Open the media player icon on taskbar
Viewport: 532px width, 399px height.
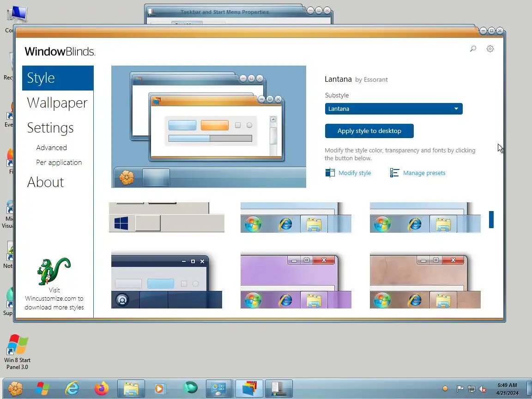159,388
